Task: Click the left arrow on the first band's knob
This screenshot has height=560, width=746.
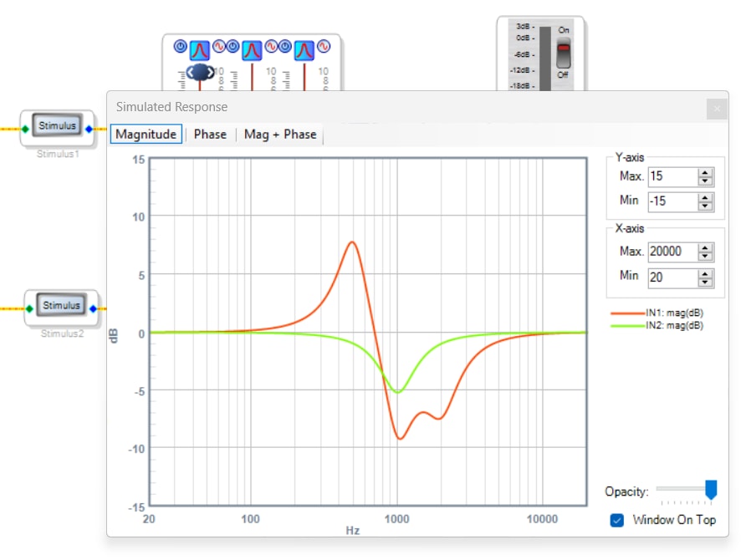Action: [x=191, y=72]
